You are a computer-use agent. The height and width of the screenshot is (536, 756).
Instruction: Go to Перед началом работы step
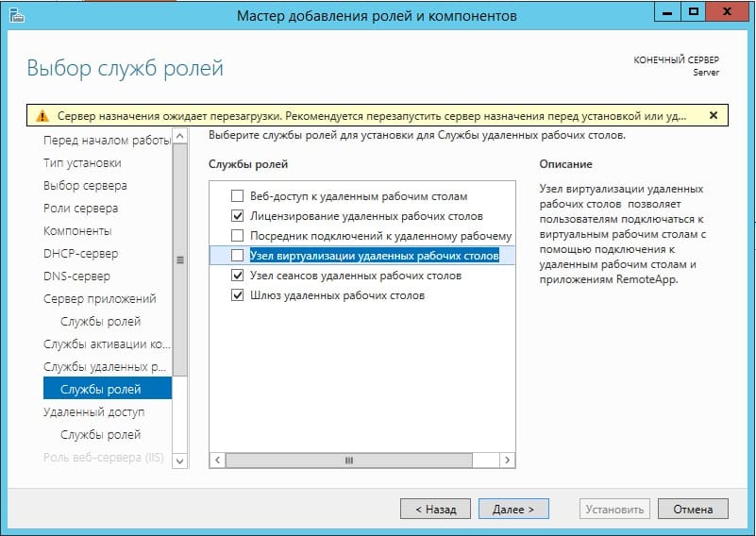click(x=107, y=141)
